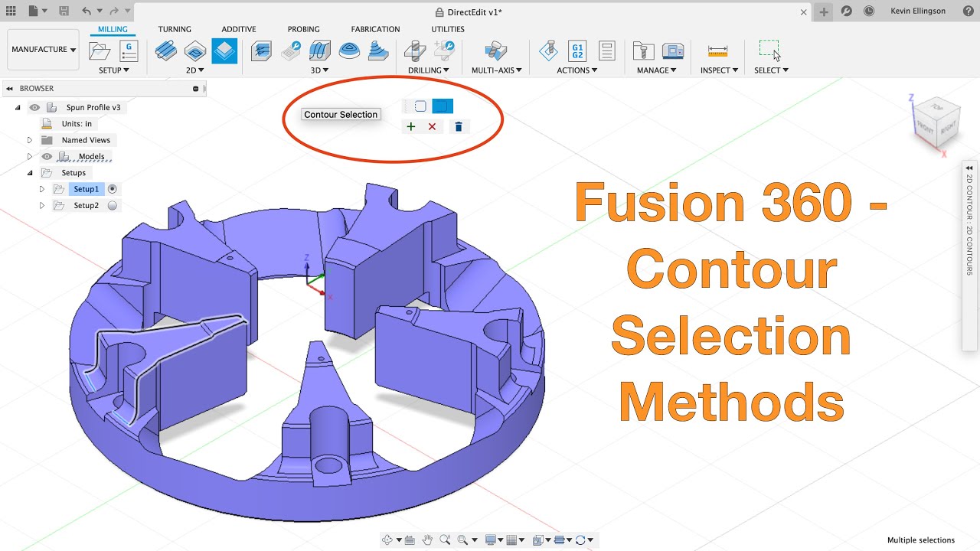Open the MULTI-AXIS dropdown menu
980x551 pixels.
[496, 70]
